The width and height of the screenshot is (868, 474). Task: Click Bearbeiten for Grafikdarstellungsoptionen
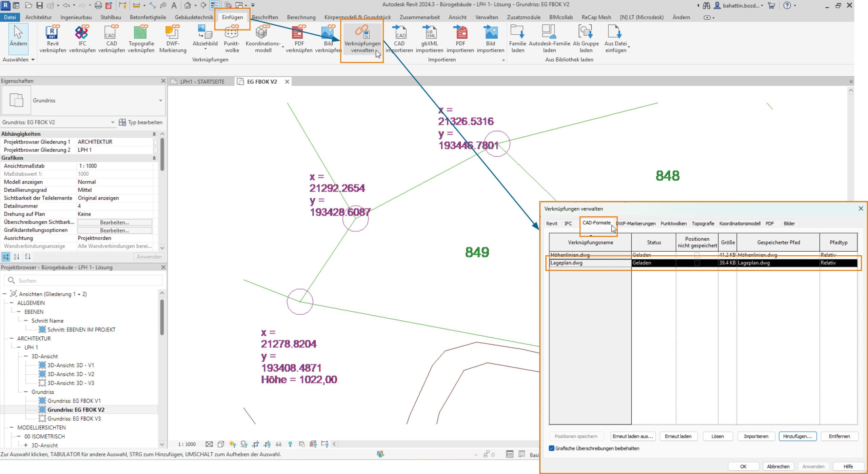click(x=115, y=230)
